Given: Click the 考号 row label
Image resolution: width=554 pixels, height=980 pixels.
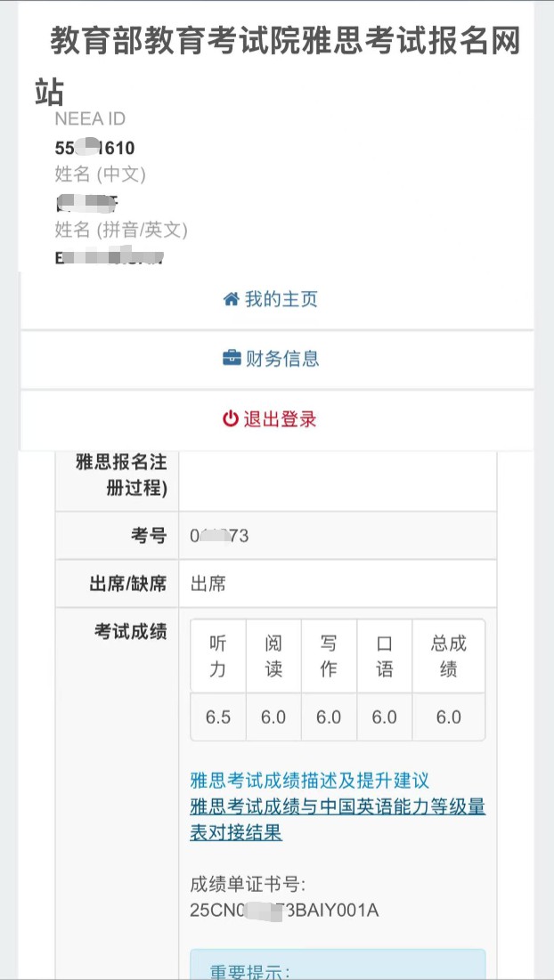Looking at the screenshot, I should tap(149, 536).
